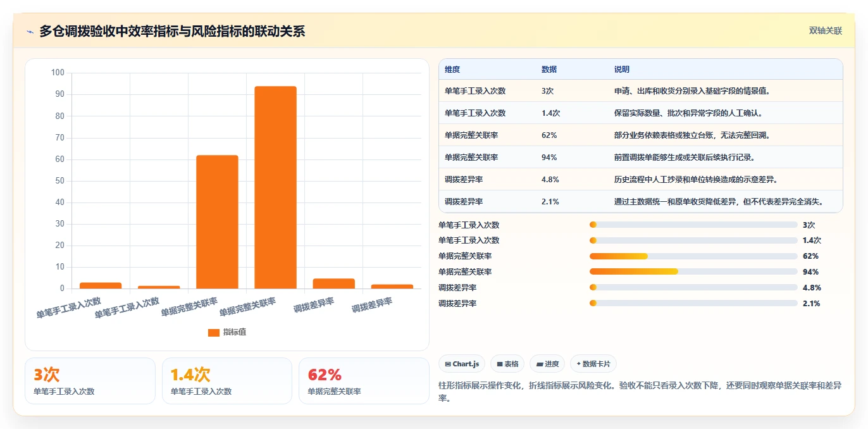Click the description starting 申请、出库和收货
Screen dimensions: 868x429
pyautogui.click(x=692, y=91)
